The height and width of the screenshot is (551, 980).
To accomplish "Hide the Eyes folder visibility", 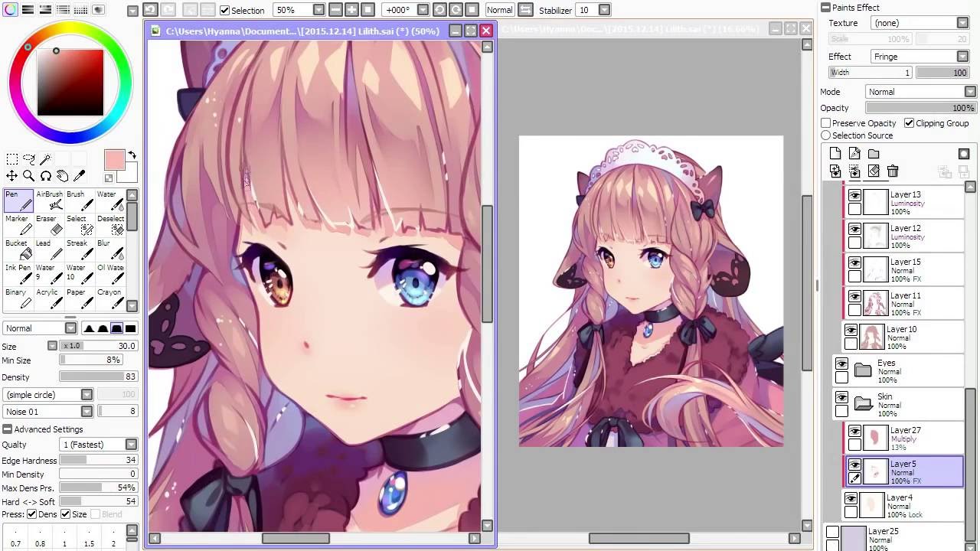I will (x=841, y=363).
